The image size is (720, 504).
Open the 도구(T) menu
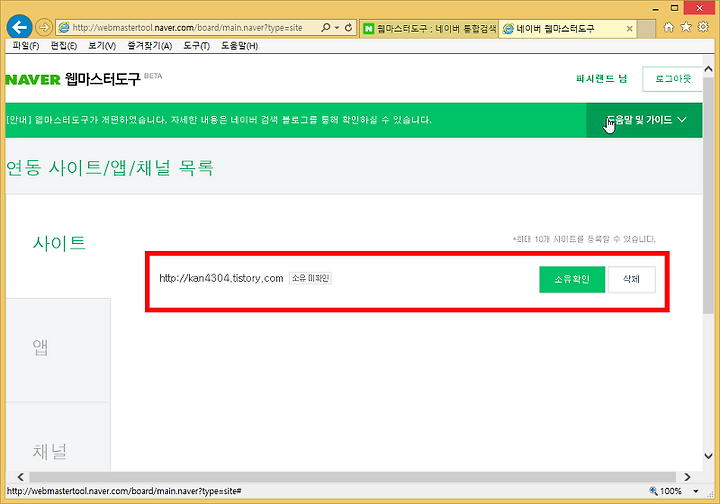197,46
